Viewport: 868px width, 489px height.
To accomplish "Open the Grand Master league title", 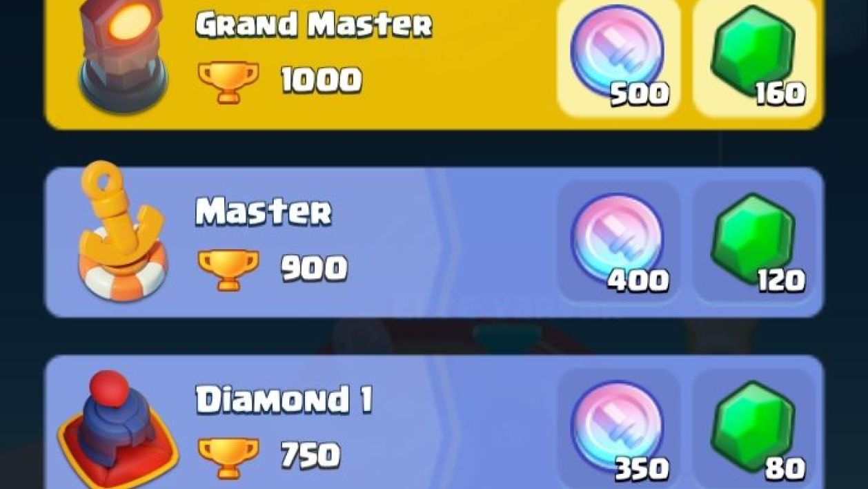I will point(314,25).
